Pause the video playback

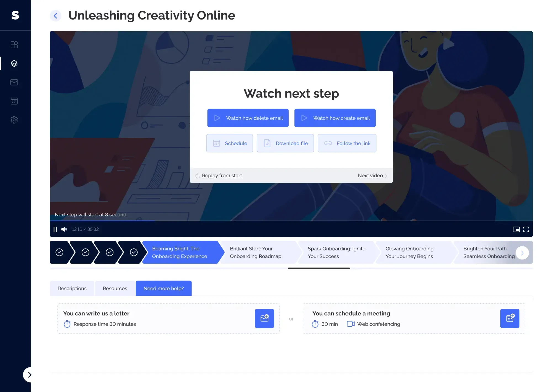(55, 229)
